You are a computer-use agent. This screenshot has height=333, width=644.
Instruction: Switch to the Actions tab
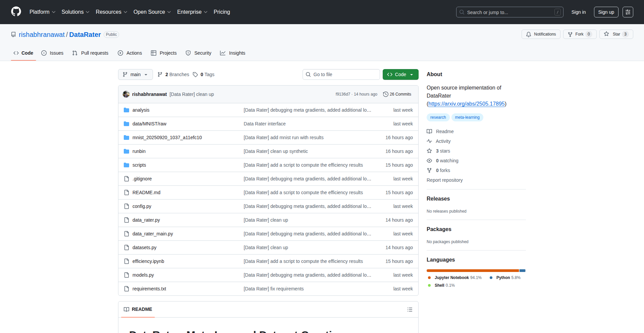pos(130,53)
